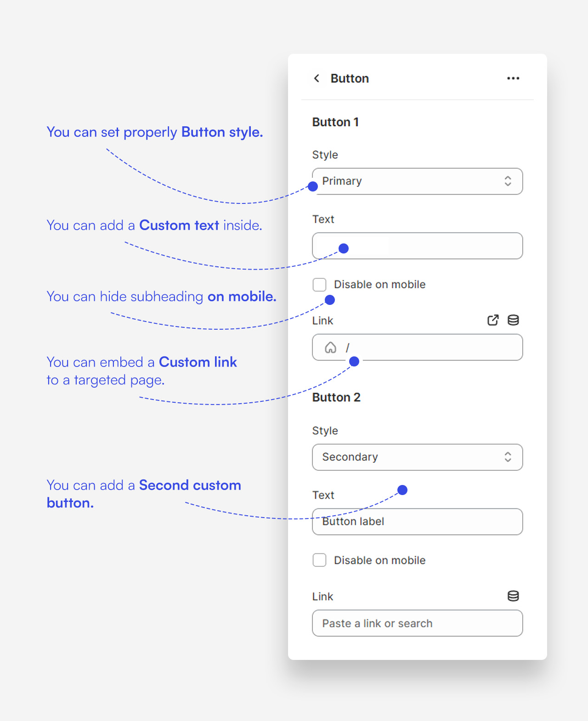Open the three-dot more options menu

tap(513, 79)
